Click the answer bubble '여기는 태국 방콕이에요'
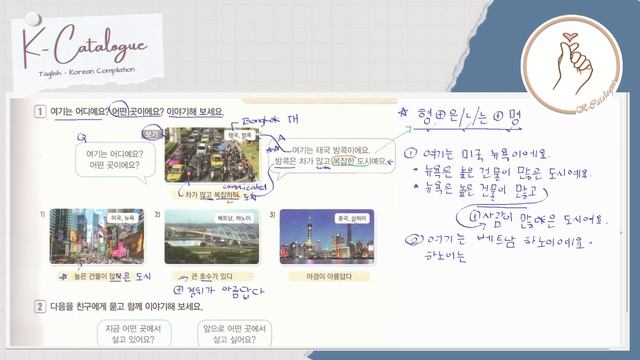 pyautogui.click(x=331, y=156)
